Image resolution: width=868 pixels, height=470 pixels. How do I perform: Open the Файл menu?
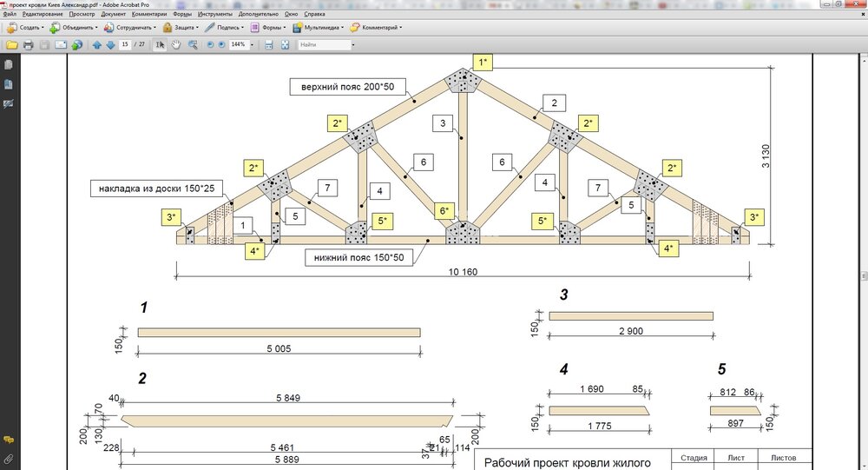tap(10, 15)
